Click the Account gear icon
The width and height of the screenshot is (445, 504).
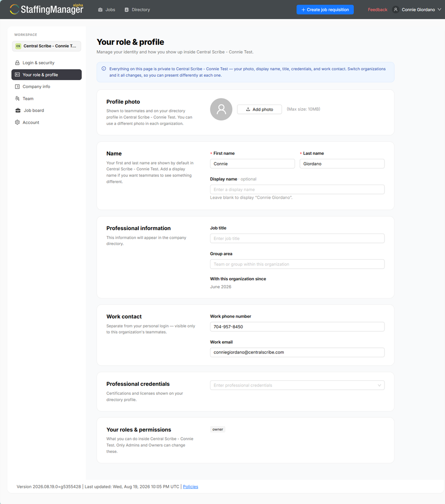pyautogui.click(x=17, y=122)
